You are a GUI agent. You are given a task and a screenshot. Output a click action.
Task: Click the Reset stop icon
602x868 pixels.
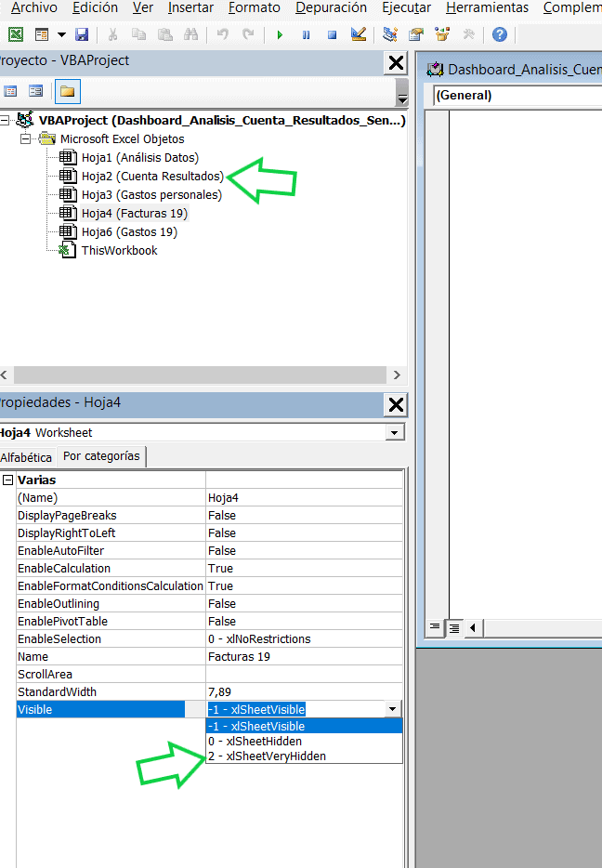coord(332,35)
